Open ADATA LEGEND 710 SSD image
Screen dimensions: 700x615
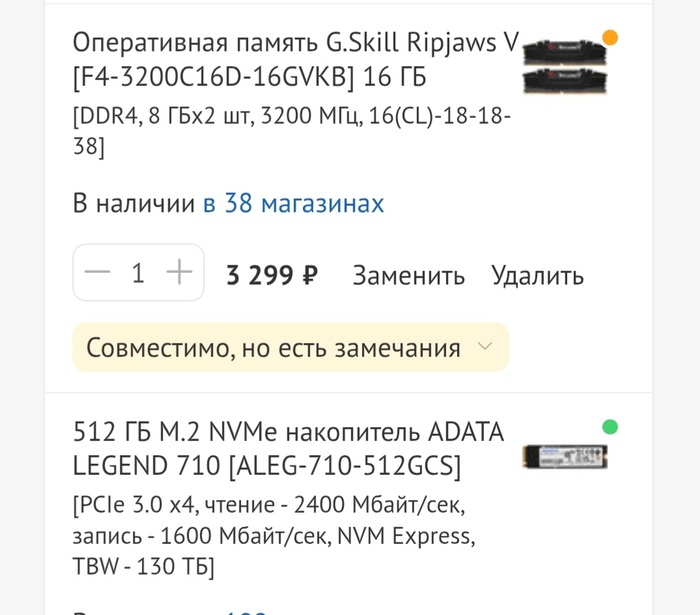point(565,457)
